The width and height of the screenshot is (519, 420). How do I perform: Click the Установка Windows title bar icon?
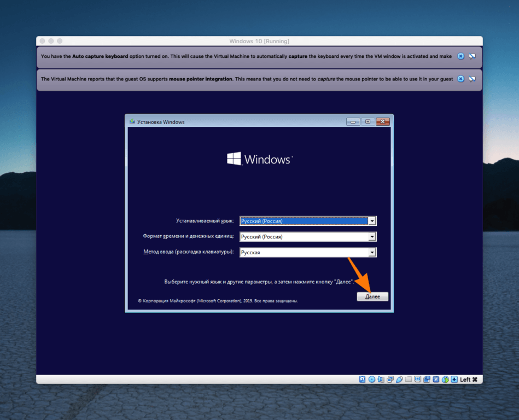pyautogui.click(x=132, y=121)
